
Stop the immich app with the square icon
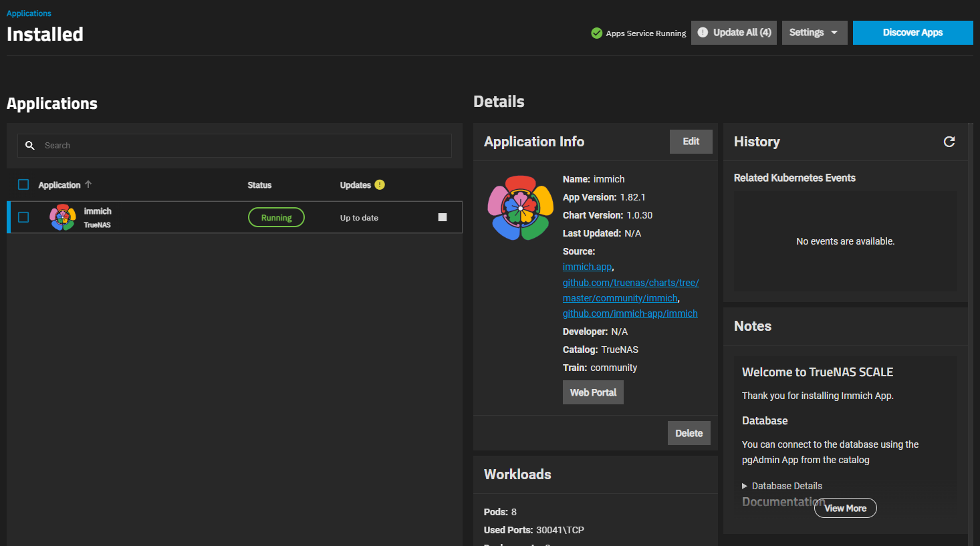pyautogui.click(x=442, y=217)
